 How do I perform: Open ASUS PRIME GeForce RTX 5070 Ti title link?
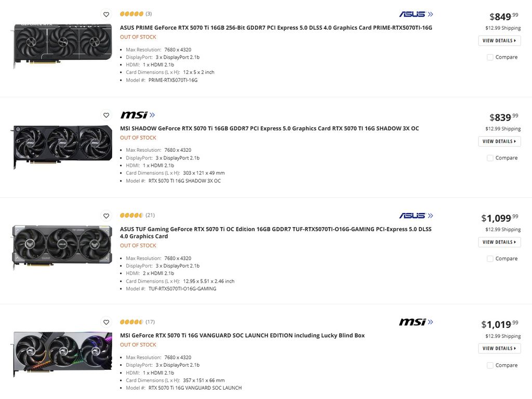click(276, 28)
